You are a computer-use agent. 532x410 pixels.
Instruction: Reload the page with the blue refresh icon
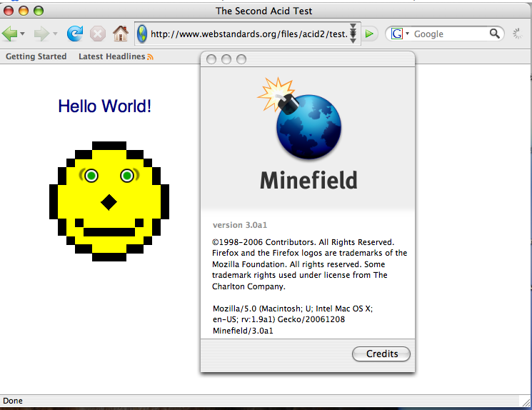tap(75, 34)
